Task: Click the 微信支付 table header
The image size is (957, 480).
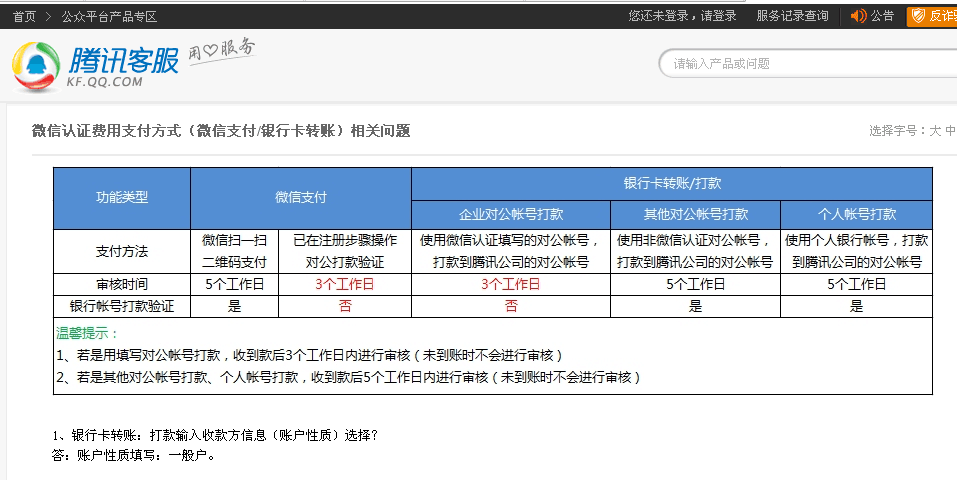Action: 301,198
